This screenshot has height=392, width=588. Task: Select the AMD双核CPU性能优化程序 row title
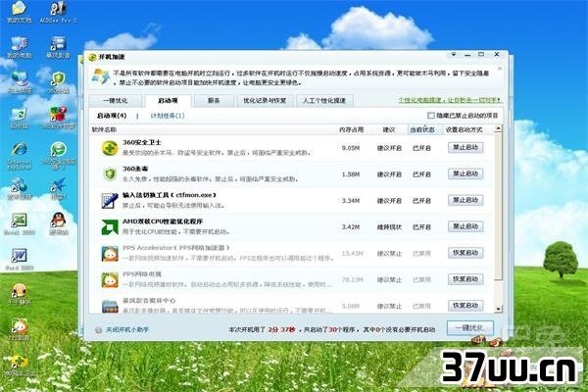163,221
